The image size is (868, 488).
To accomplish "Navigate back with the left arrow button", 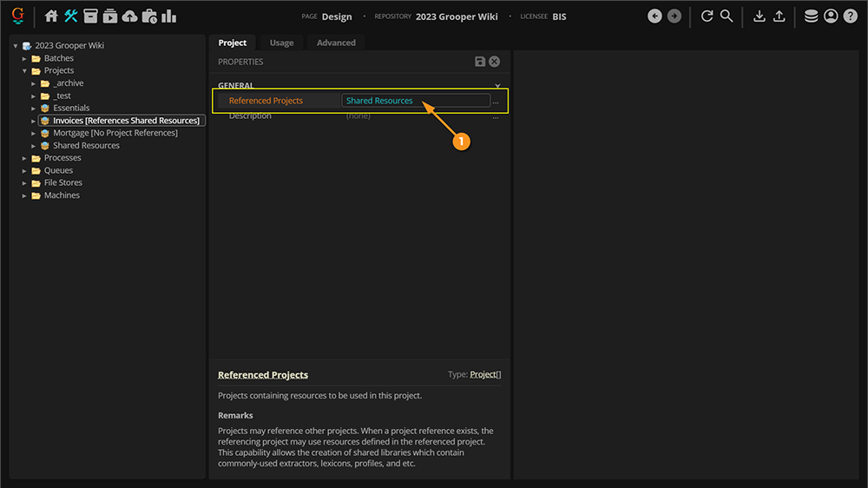I will pos(655,16).
